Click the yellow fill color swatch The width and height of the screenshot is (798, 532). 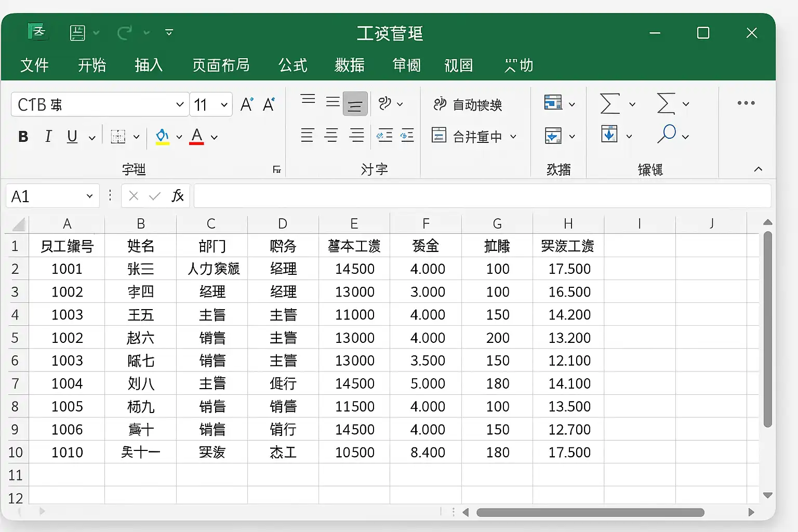coord(162,137)
